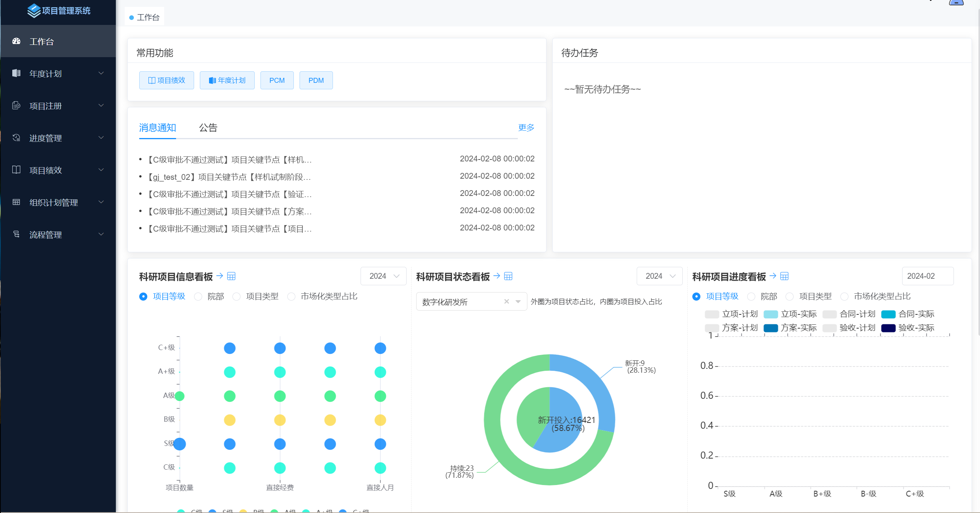Toggle the 合同-实际 legend swatch

click(x=888, y=314)
